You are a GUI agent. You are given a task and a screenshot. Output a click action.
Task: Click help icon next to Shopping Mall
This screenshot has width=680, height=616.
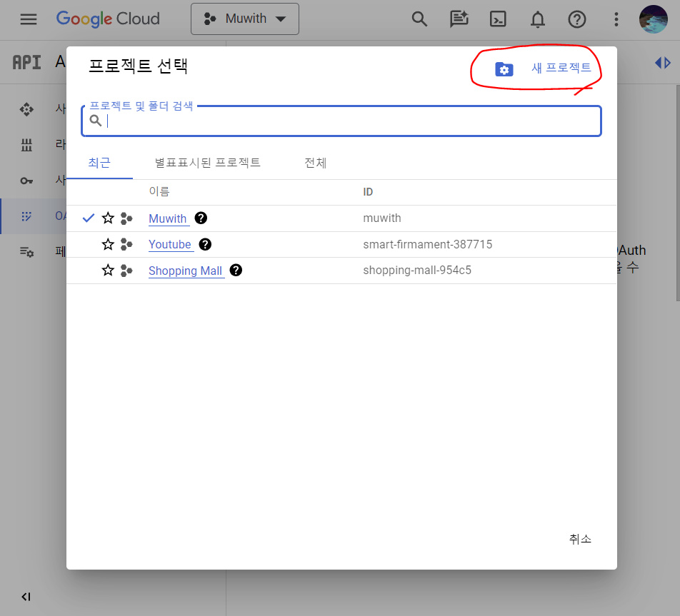coord(236,270)
